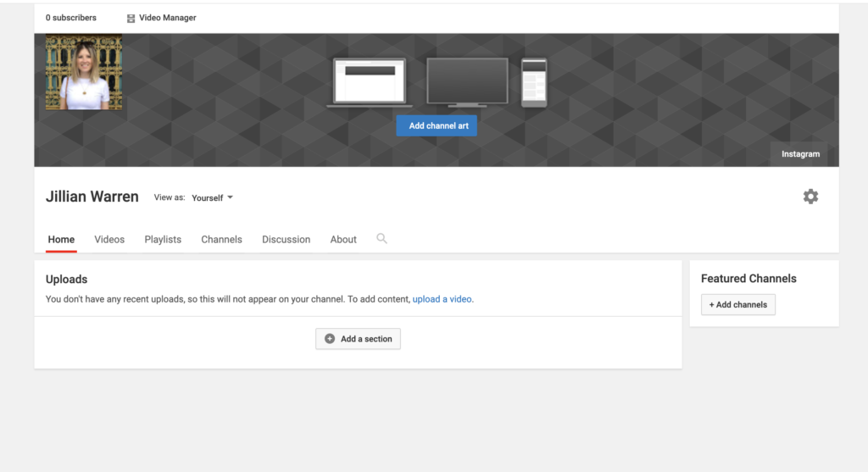
Task: Click the Add a section button
Action: point(359,339)
